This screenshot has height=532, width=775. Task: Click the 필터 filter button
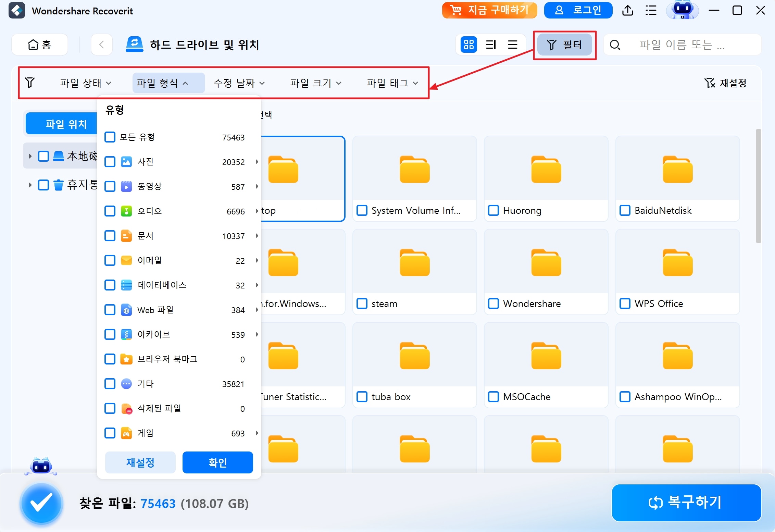(x=564, y=45)
